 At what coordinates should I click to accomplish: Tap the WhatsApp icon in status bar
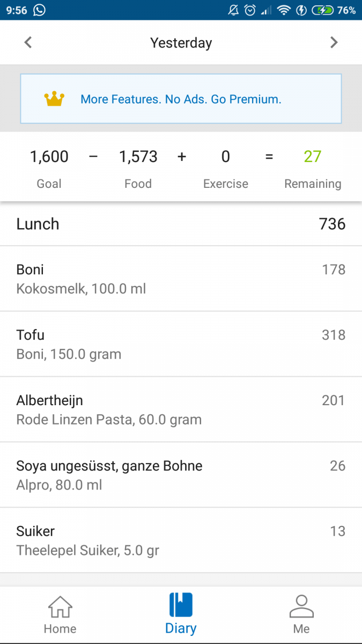click(x=38, y=9)
